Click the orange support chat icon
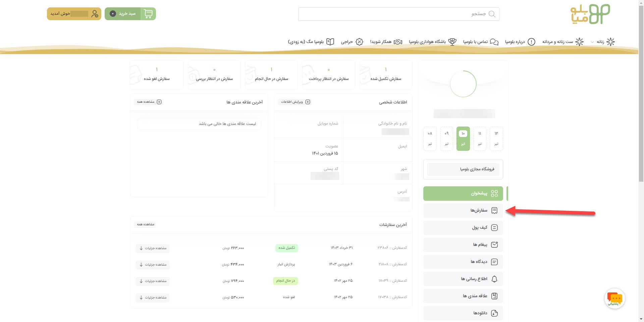Viewport: 644px width, 322px height. pyautogui.click(x=614, y=298)
